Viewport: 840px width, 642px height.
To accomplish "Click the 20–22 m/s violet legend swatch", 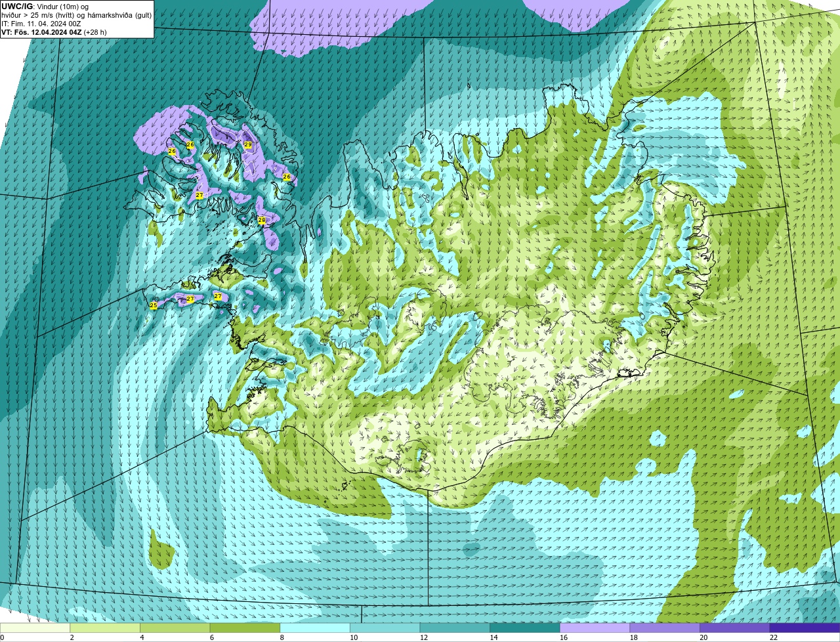I will (734, 628).
